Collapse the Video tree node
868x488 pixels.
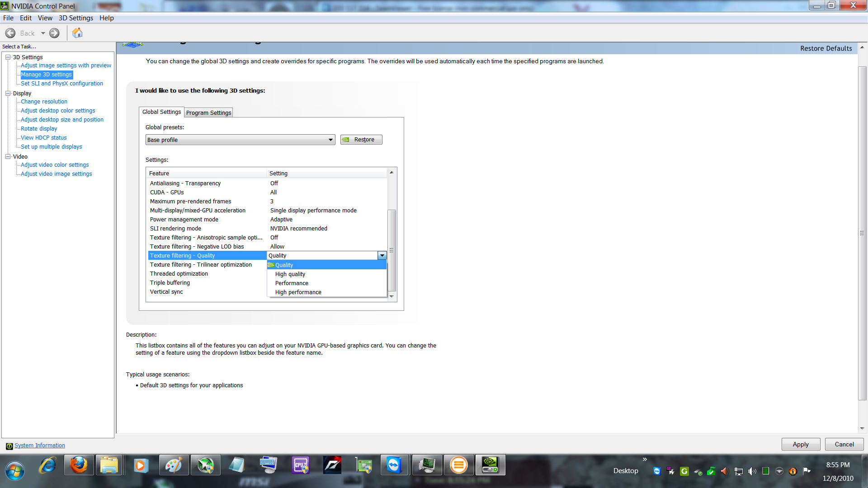tap(8, 157)
